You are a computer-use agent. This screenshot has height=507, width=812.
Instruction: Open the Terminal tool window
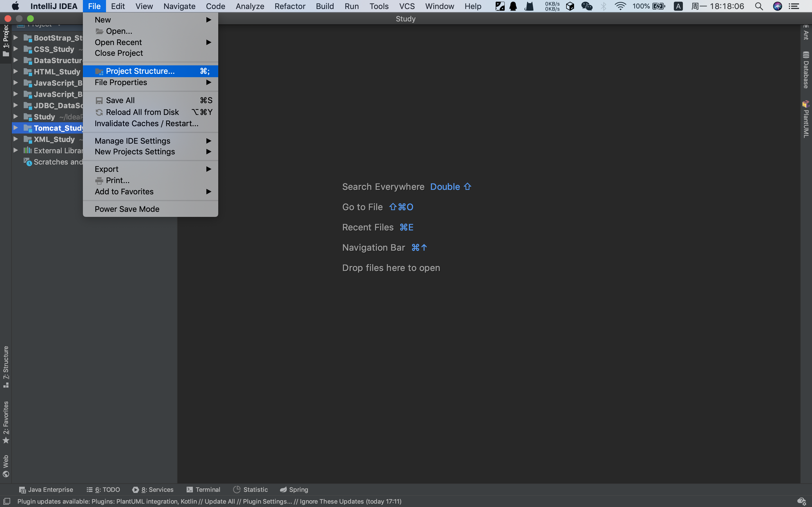click(x=203, y=490)
